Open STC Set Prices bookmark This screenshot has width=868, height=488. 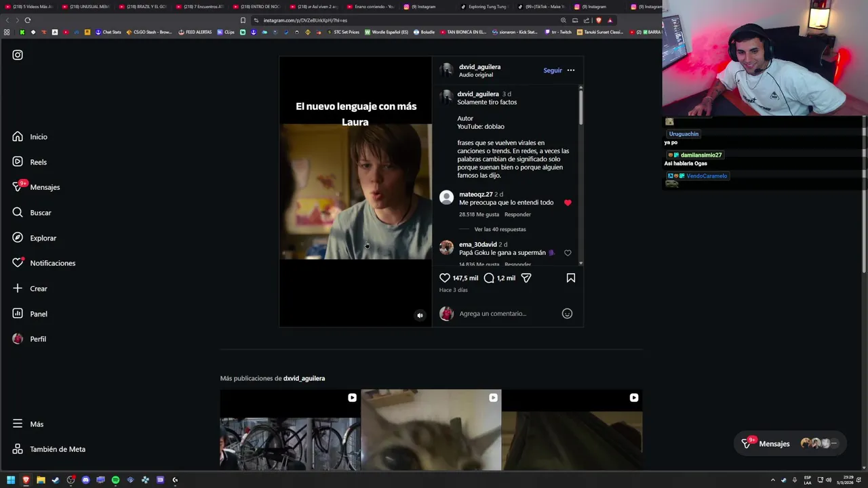(x=343, y=32)
